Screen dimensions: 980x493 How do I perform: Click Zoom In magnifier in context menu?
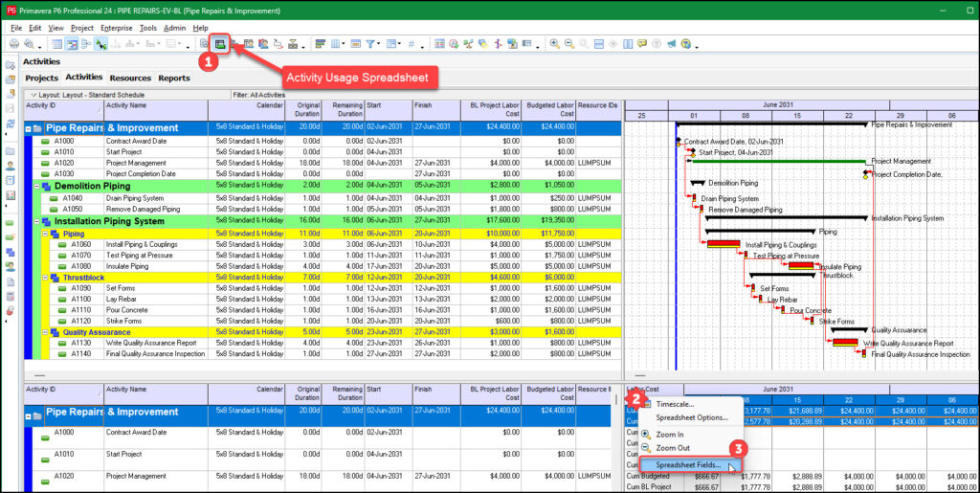(x=646, y=434)
